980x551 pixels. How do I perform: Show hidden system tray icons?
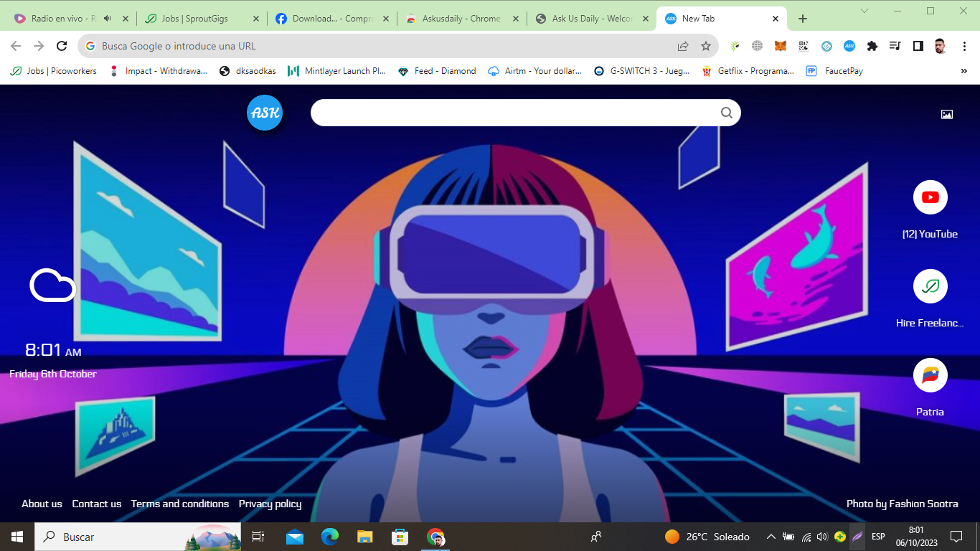(771, 537)
